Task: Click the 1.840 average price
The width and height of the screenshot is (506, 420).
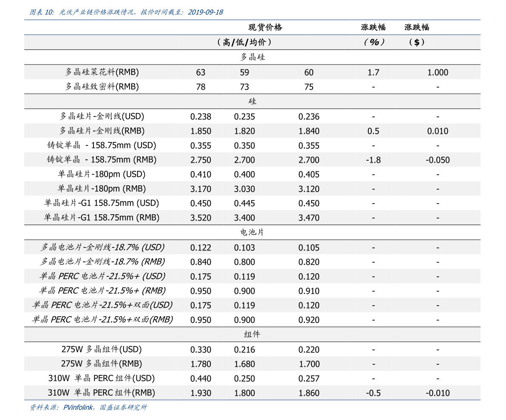Action: [309, 131]
